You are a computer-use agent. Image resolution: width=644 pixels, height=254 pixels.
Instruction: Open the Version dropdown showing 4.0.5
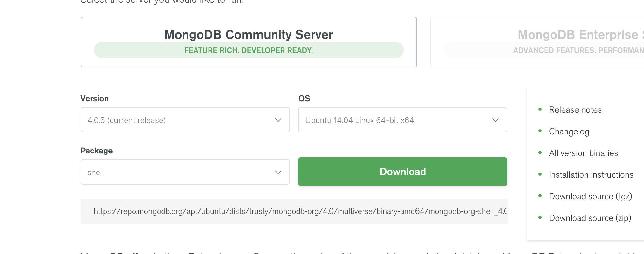coord(185,120)
